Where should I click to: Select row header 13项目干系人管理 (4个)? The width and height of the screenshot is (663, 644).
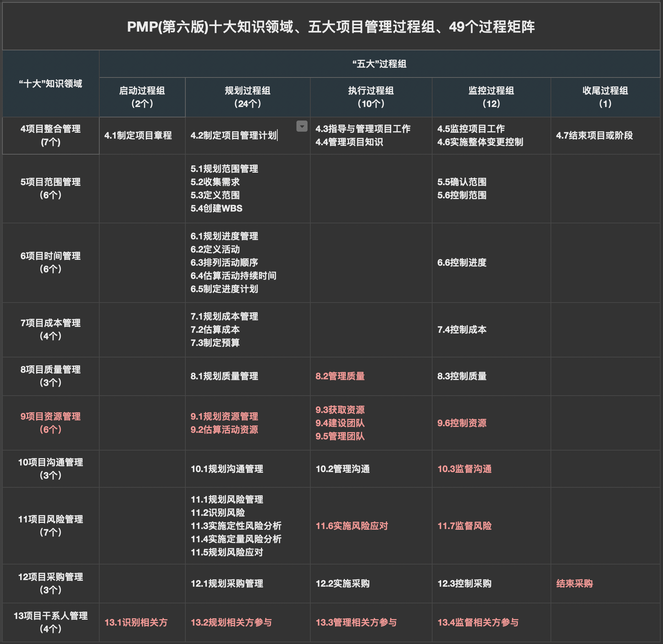point(51,622)
